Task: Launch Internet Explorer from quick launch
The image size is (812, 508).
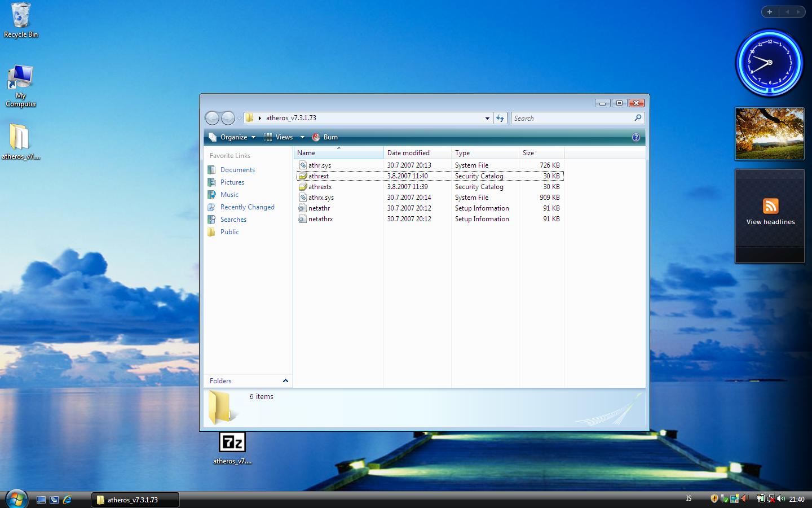Action: pyautogui.click(x=67, y=500)
